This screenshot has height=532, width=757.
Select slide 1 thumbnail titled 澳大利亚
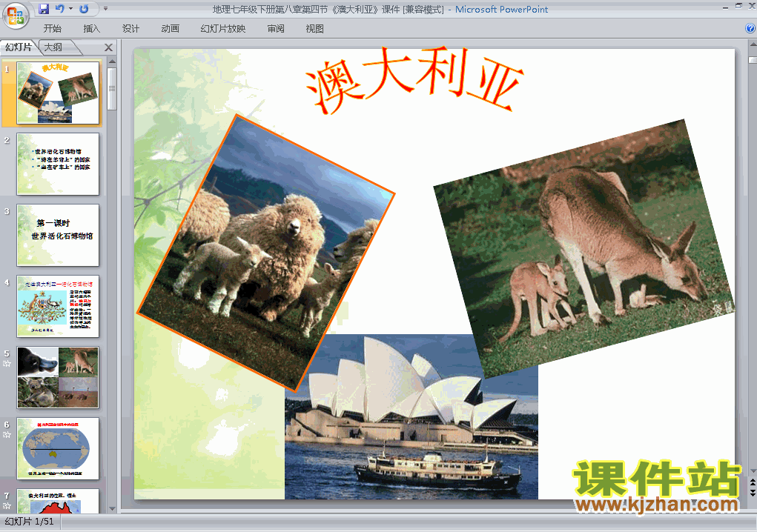click(x=58, y=93)
